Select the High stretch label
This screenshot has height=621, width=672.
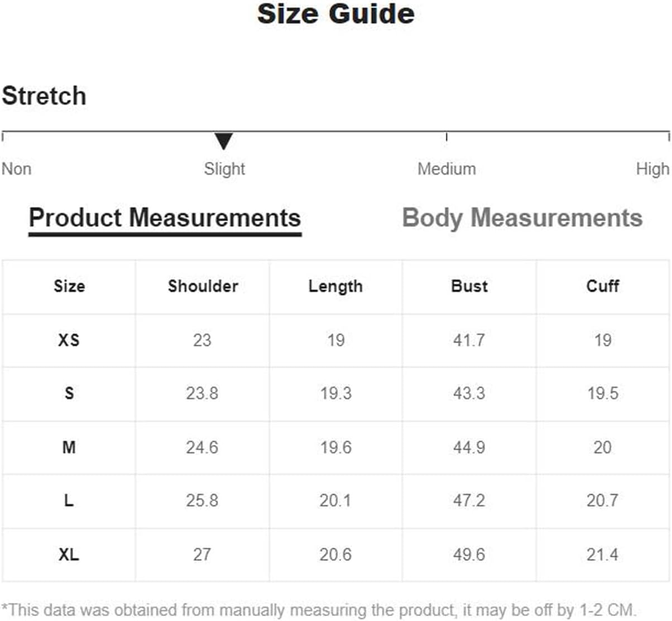click(652, 169)
